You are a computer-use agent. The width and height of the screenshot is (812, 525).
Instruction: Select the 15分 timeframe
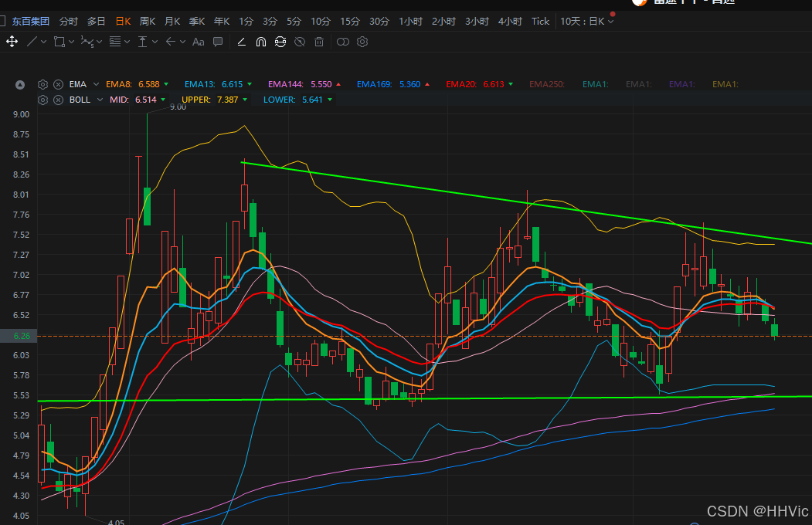(349, 21)
